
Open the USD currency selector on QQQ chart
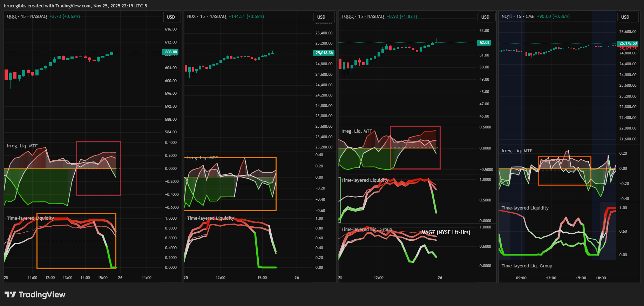pyautogui.click(x=171, y=17)
